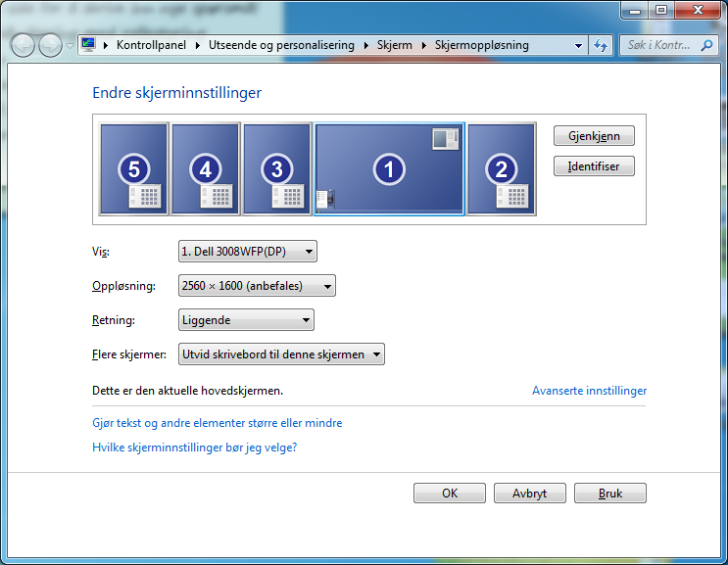Expand arrow after Utseende og personalisering

click(x=366, y=45)
